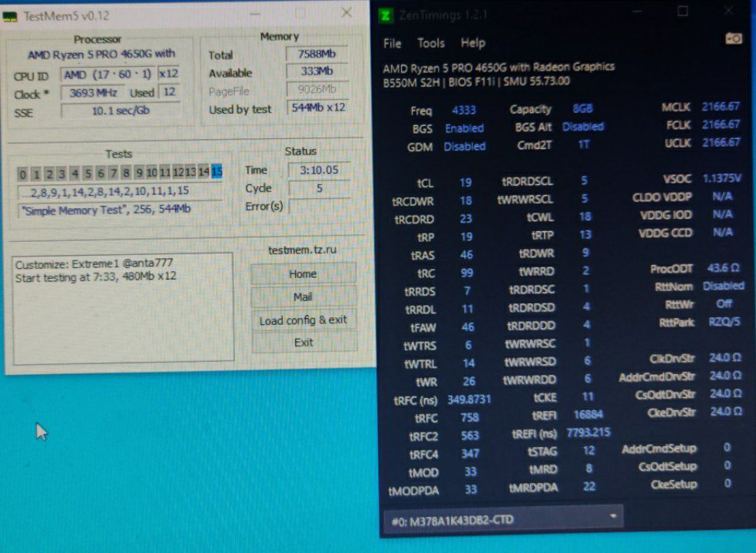The image size is (756, 553).
Task: Click the tRFC2 value 563
Action: [x=469, y=435]
